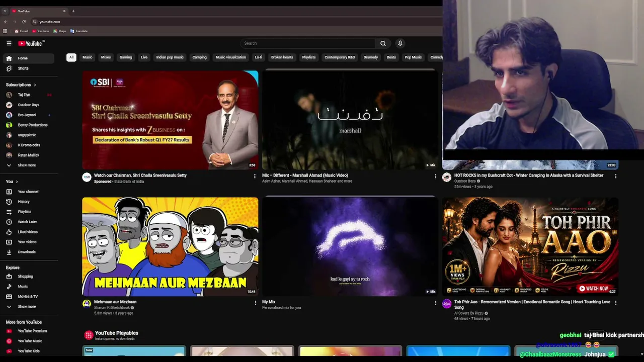The height and width of the screenshot is (362, 644).
Task: Select the Camping chip
Action: tap(199, 57)
